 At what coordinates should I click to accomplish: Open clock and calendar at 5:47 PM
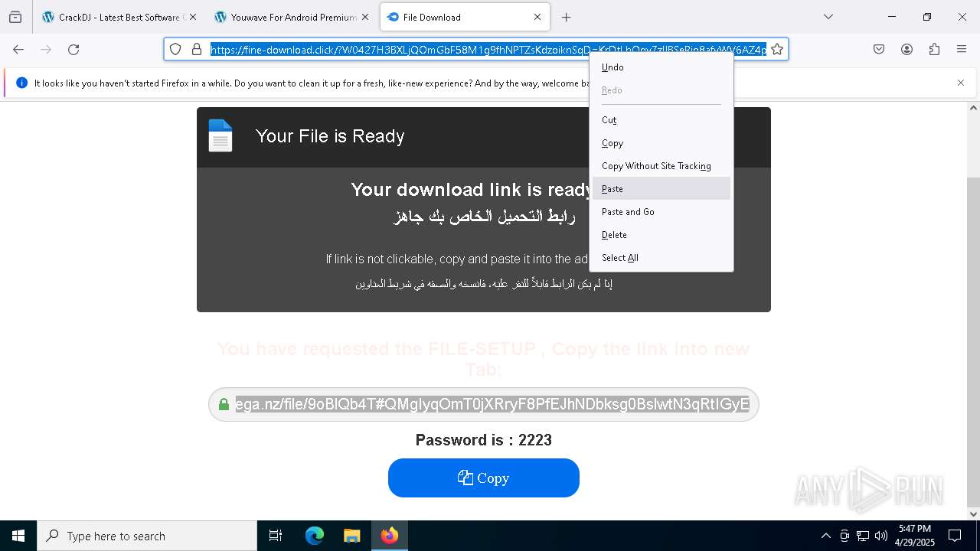pyautogui.click(x=914, y=536)
